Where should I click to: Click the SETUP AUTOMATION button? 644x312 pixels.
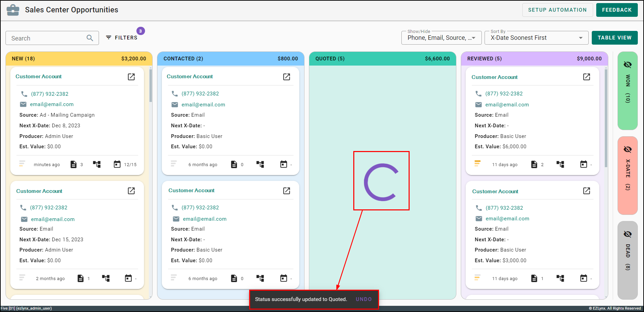click(557, 10)
